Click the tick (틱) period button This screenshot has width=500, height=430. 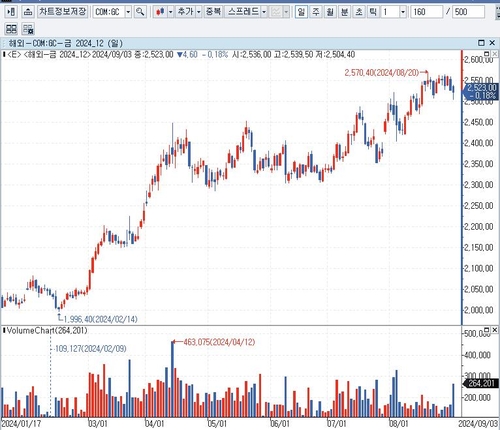[x=373, y=12]
